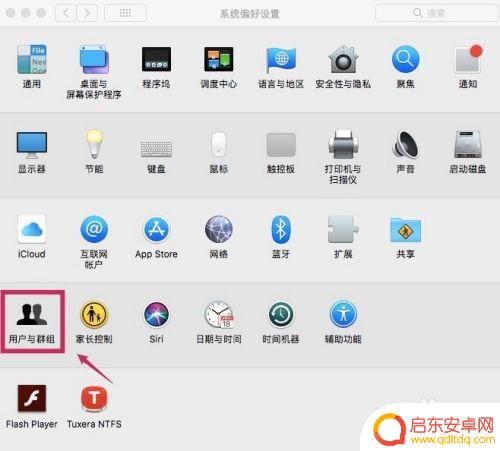Screen dimensions: 500x451
Task: Click the red close window button
Action: click(x=11, y=13)
